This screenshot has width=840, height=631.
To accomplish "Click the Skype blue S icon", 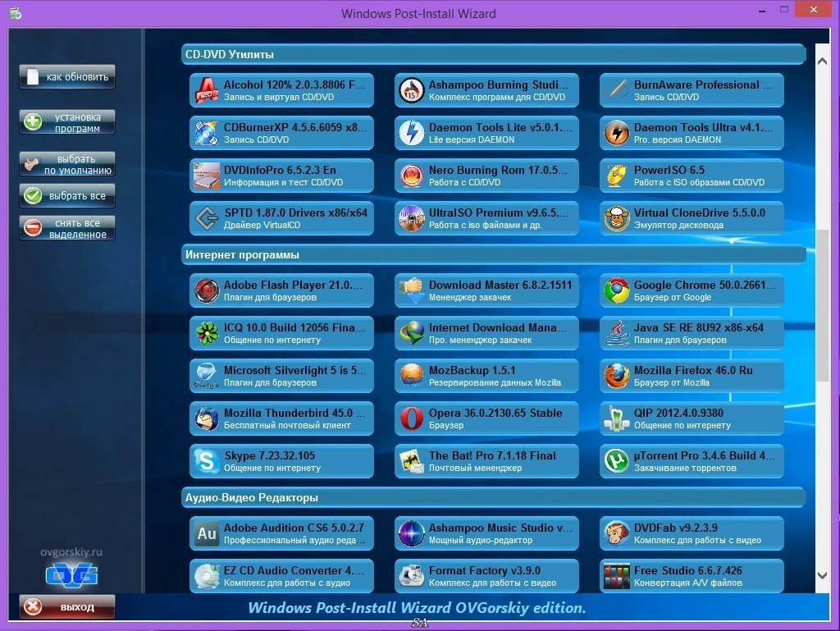I will [206, 461].
